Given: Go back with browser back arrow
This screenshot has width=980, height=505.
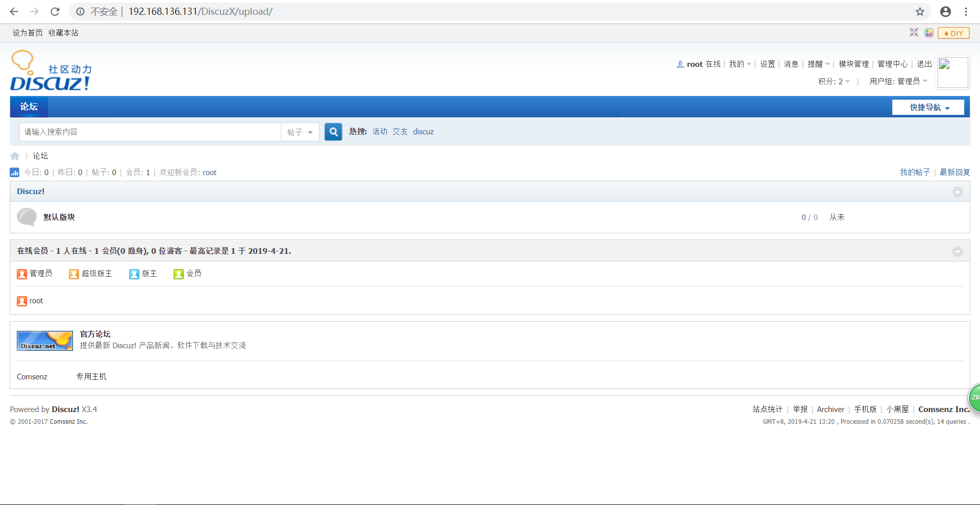Looking at the screenshot, I should click(x=14, y=11).
